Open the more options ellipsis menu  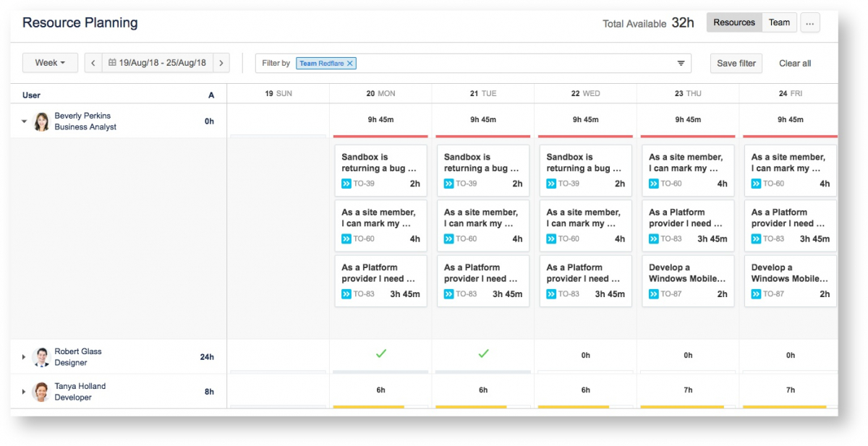(809, 22)
